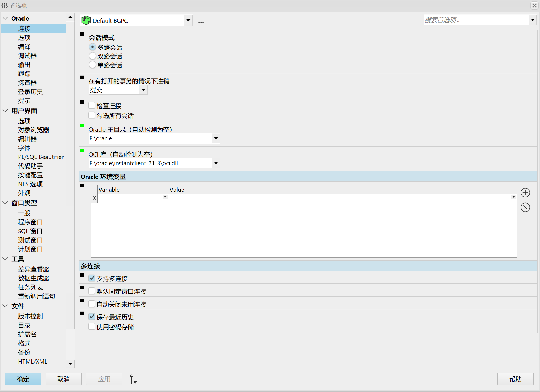
Task: Select the 单路会话 radio button
Action: tap(92, 65)
